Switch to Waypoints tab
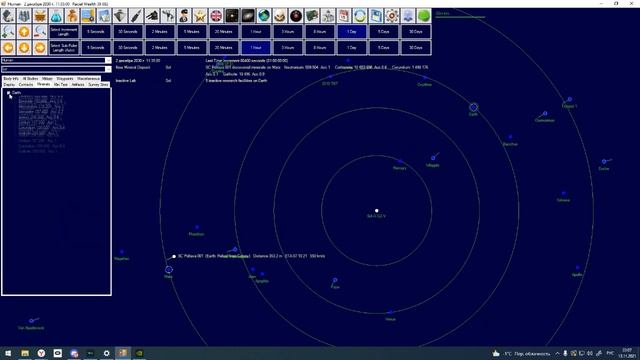This screenshot has height=360, width=640. pyautogui.click(x=65, y=78)
